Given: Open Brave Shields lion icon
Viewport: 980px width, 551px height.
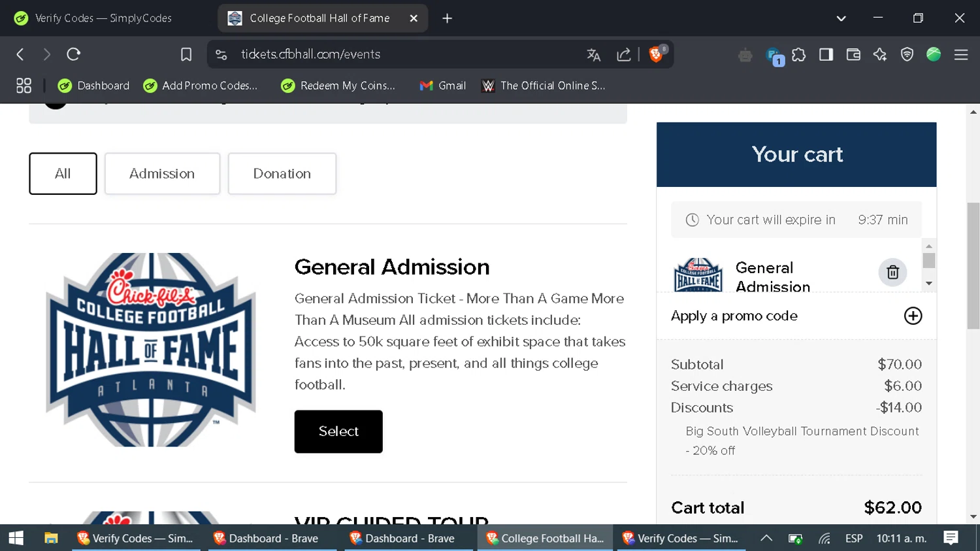Looking at the screenshot, I should (656, 54).
